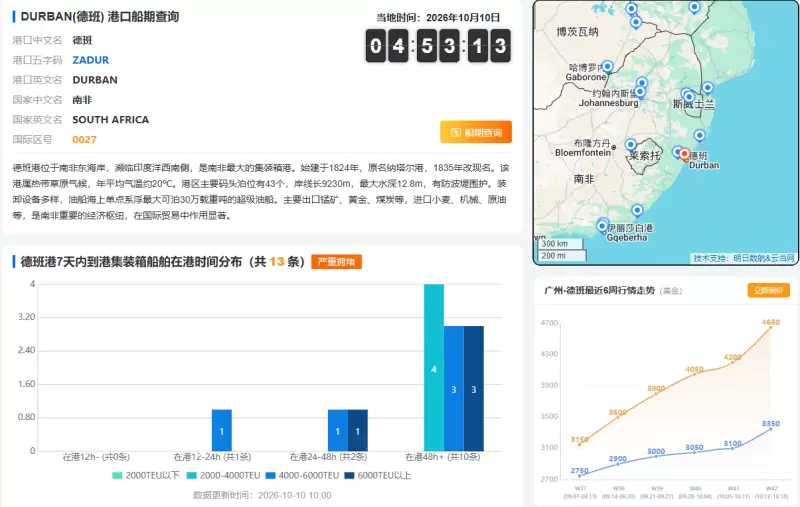Click the 3000 data point on blue line

click(x=656, y=456)
